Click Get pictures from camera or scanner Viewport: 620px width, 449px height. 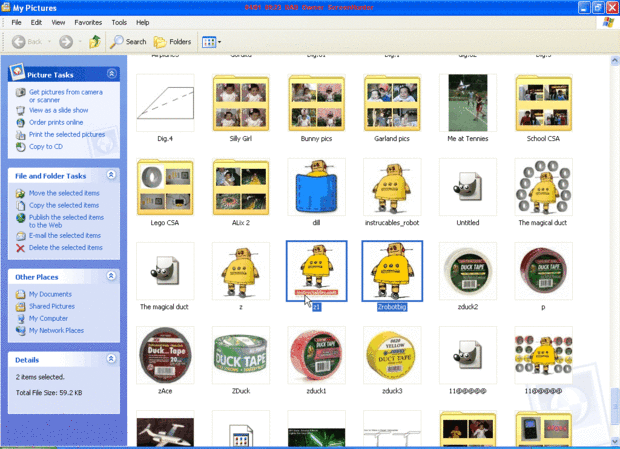click(x=66, y=96)
